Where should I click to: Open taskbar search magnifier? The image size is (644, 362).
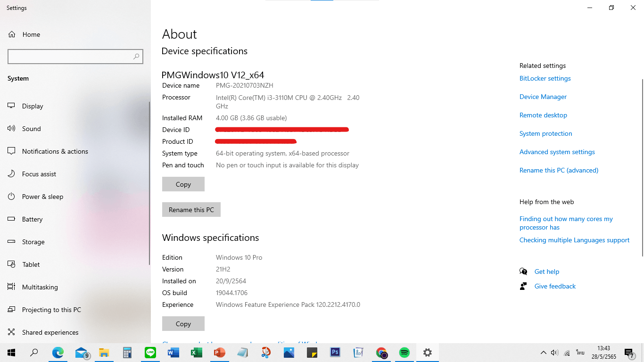[x=34, y=353]
